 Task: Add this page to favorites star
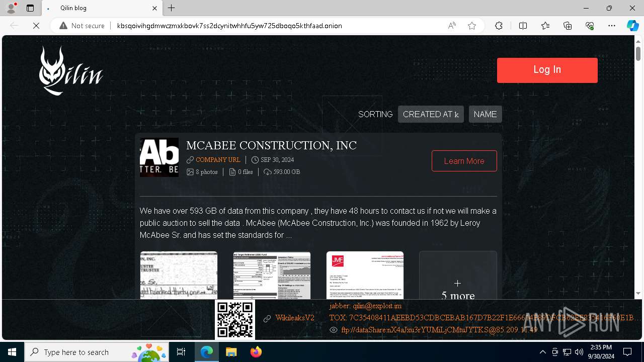[x=472, y=26]
